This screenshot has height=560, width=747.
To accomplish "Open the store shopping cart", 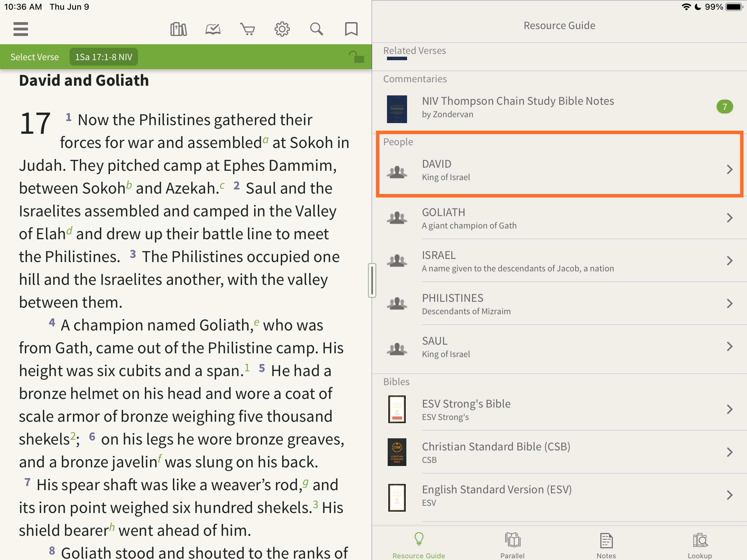I will click(248, 29).
